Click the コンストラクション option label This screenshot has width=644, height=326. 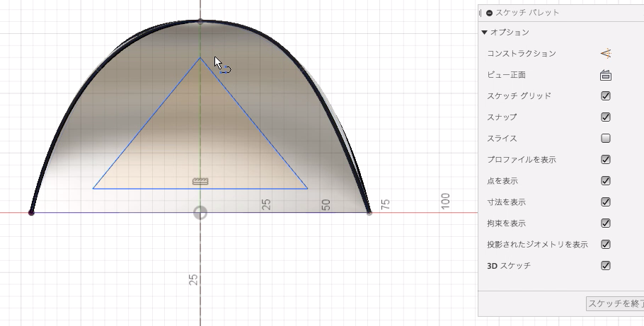pyautogui.click(x=521, y=53)
